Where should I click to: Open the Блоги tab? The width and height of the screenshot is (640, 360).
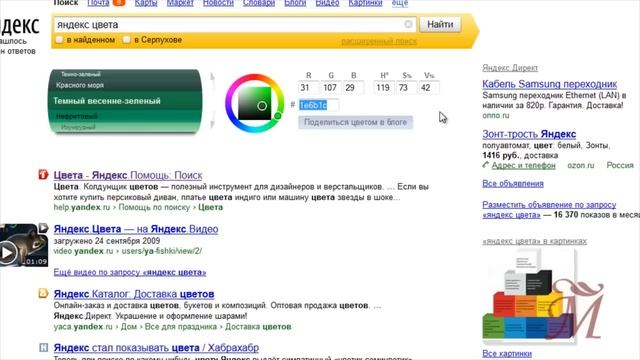click(x=295, y=3)
